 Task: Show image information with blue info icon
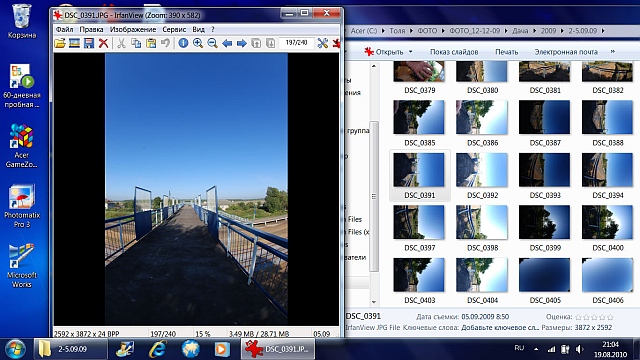coord(183,43)
